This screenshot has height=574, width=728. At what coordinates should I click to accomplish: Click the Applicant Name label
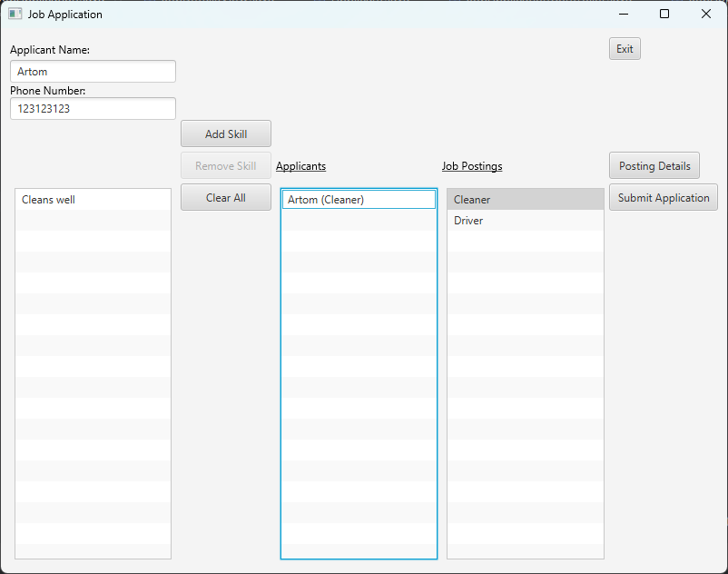(x=49, y=49)
